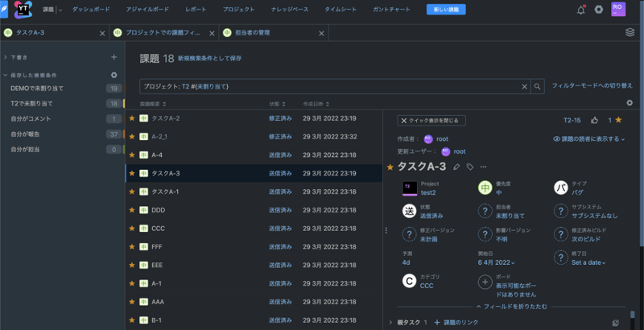Open ダッシュボード menu
Image resolution: width=644 pixels, height=330 pixels.
[x=91, y=10]
